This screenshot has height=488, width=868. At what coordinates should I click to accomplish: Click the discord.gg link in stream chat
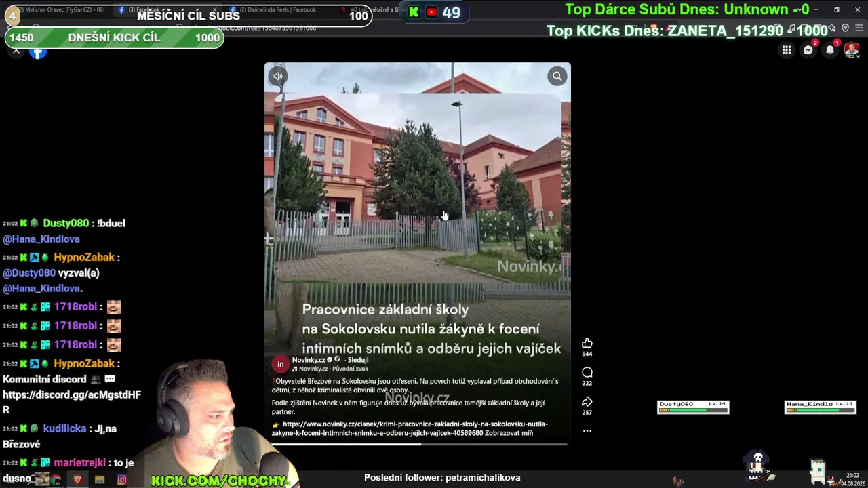72,402
